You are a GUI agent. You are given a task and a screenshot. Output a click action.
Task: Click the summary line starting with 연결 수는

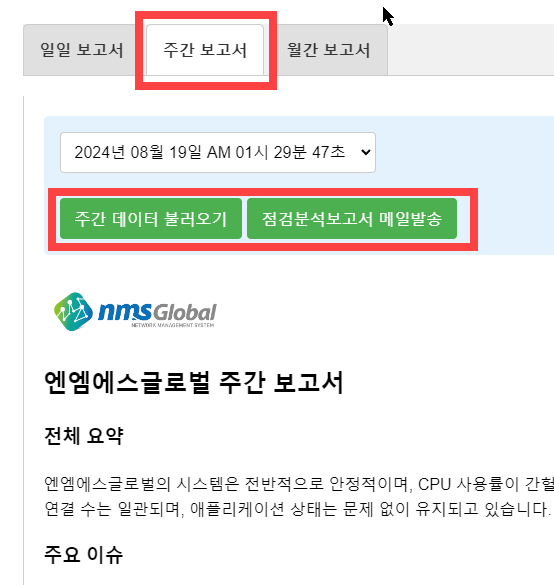point(298,509)
